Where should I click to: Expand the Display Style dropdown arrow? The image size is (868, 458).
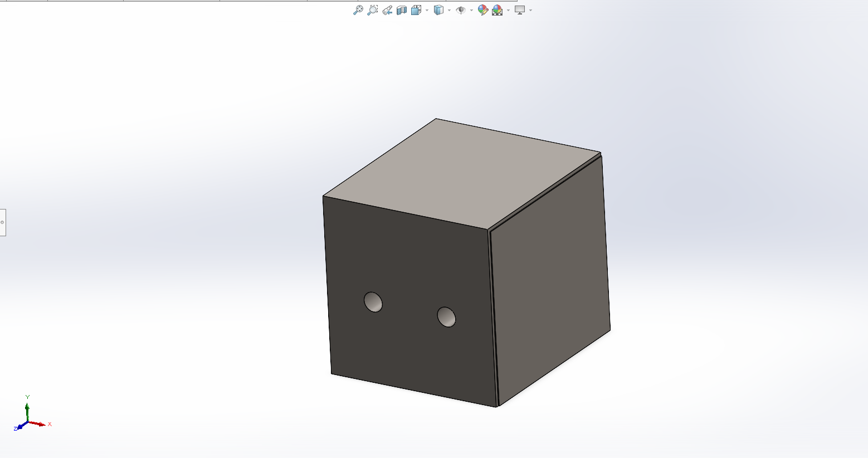point(450,10)
